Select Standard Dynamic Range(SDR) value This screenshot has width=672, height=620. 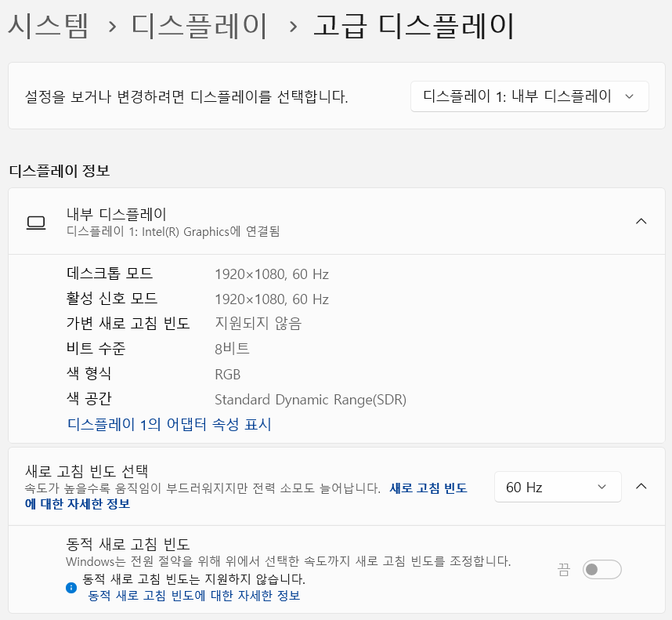[310, 400]
